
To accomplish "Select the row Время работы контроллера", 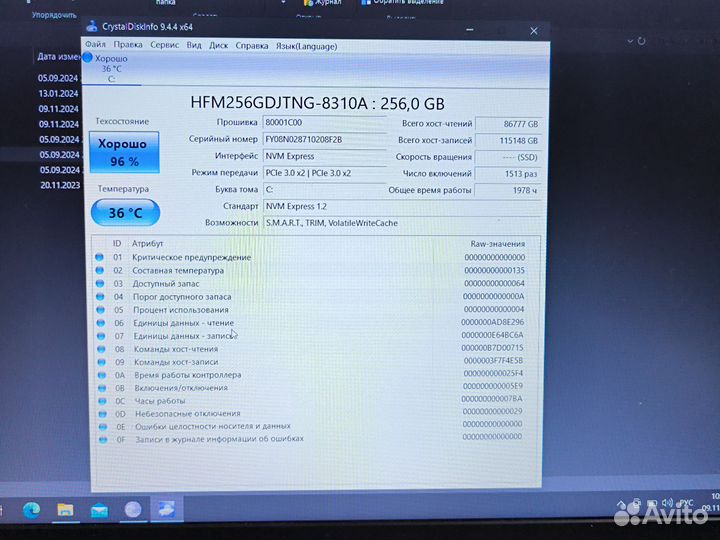I will click(x=310, y=375).
